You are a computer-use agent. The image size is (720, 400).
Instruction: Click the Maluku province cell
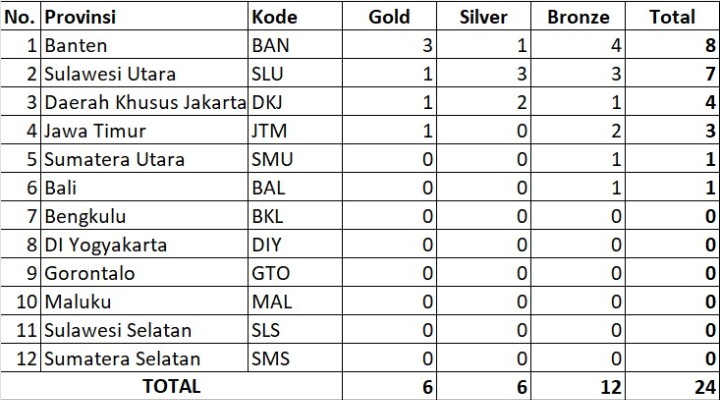point(144,301)
